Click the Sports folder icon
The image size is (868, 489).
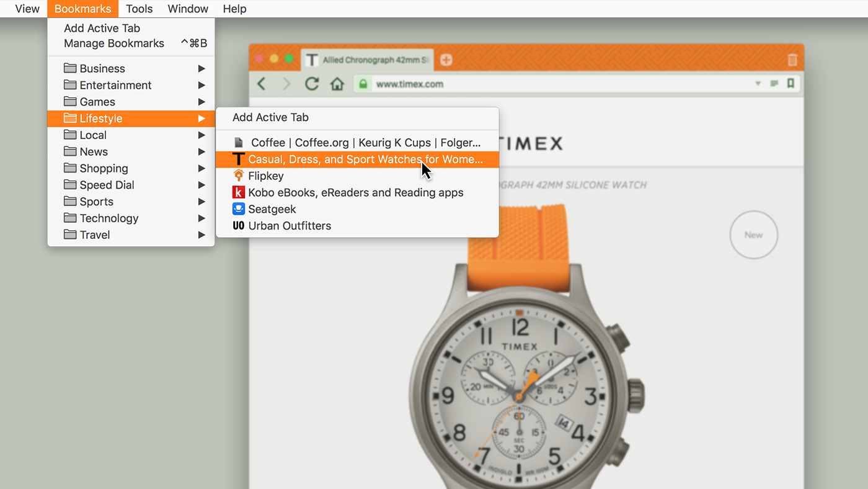click(70, 201)
